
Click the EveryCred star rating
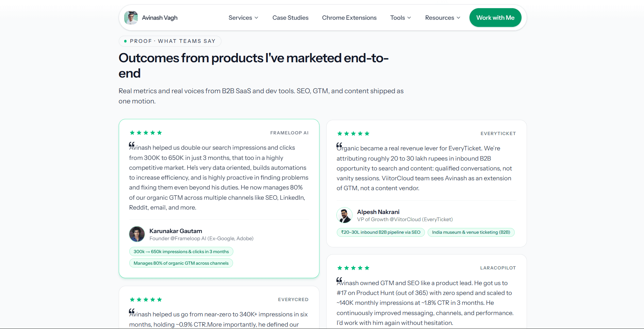coord(146,299)
